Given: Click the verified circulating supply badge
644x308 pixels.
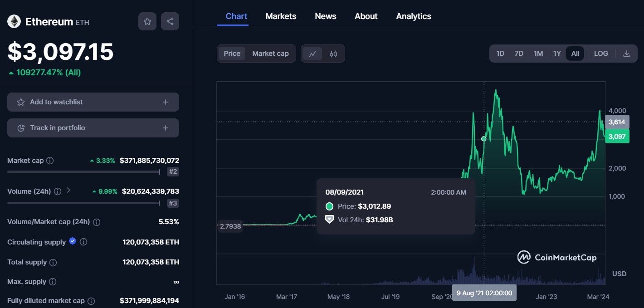Looking at the screenshot, I should [x=73, y=241].
